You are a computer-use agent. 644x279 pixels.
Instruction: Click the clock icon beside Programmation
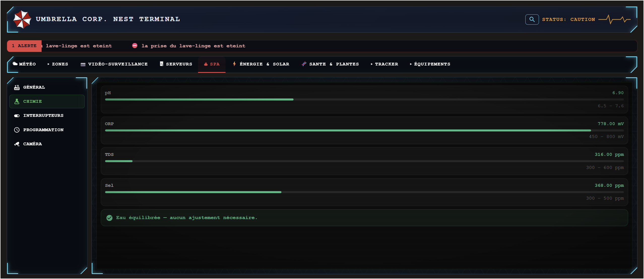(x=17, y=130)
